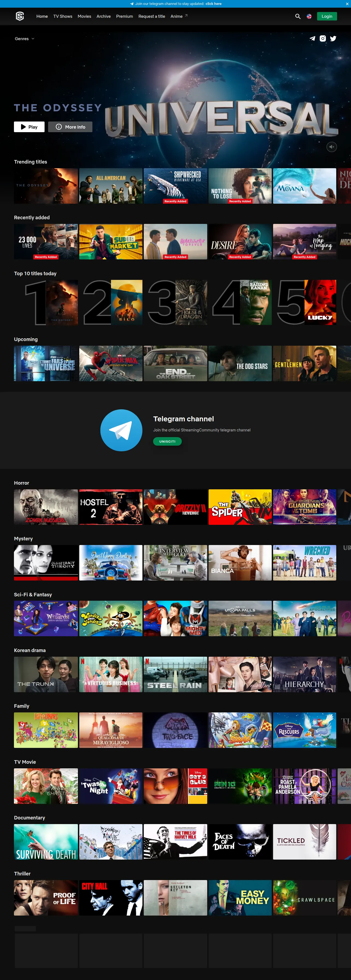
Task: Follow the "click here" banner link
Action: pos(213,4)
